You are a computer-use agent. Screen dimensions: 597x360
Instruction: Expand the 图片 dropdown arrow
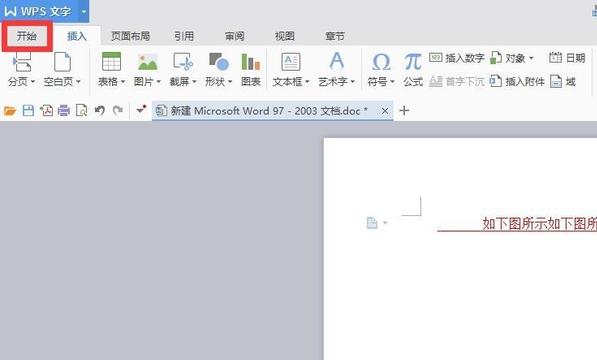pos(159,81)
